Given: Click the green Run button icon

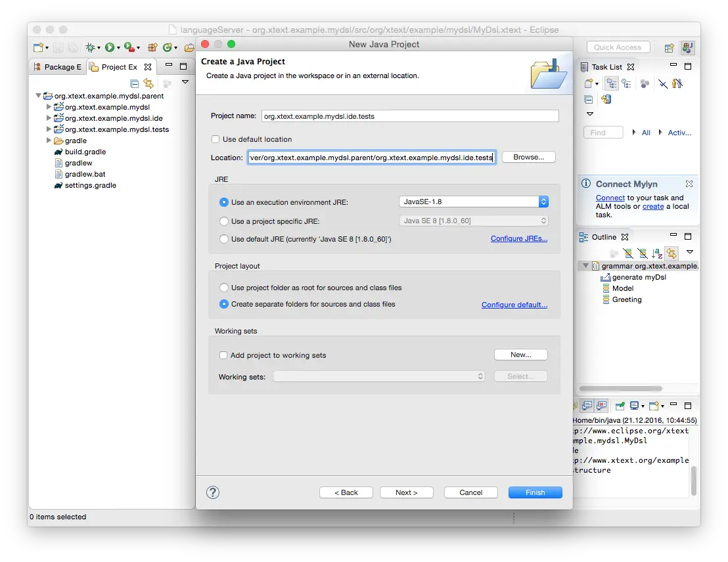Looking at the screenshot, I should tap(110, 47).
